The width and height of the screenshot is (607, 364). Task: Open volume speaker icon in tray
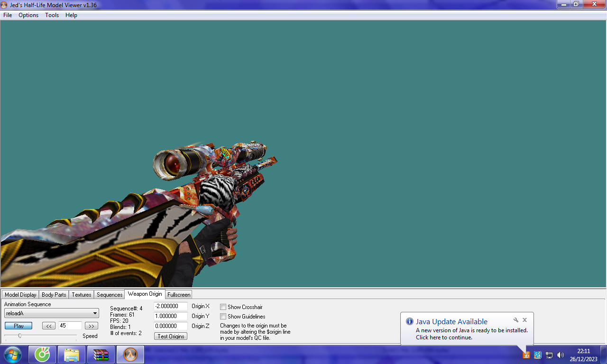[560, 355]
